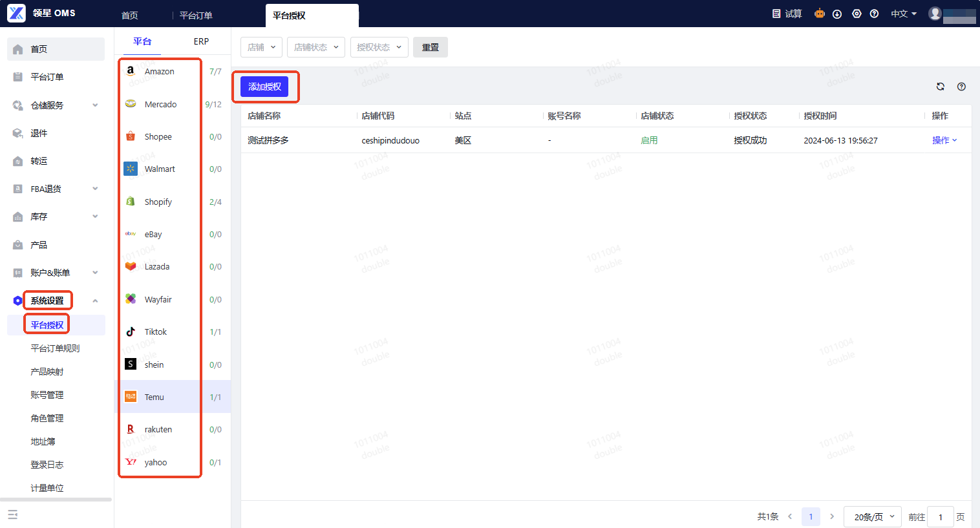Collapse the 系统设置 sidebar menu
980x528 pixels.
click(95, 301)
